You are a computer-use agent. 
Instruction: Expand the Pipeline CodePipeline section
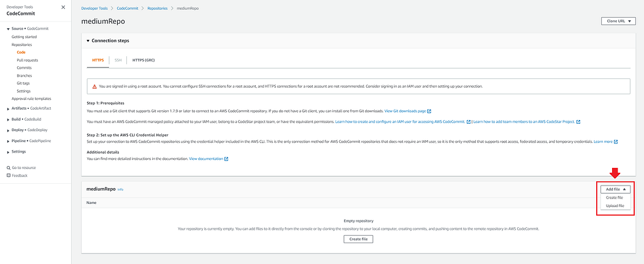coord(8,141)
